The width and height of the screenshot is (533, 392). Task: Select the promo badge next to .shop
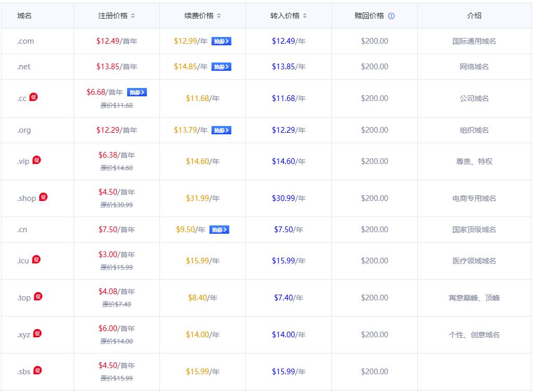click(43, 197)
